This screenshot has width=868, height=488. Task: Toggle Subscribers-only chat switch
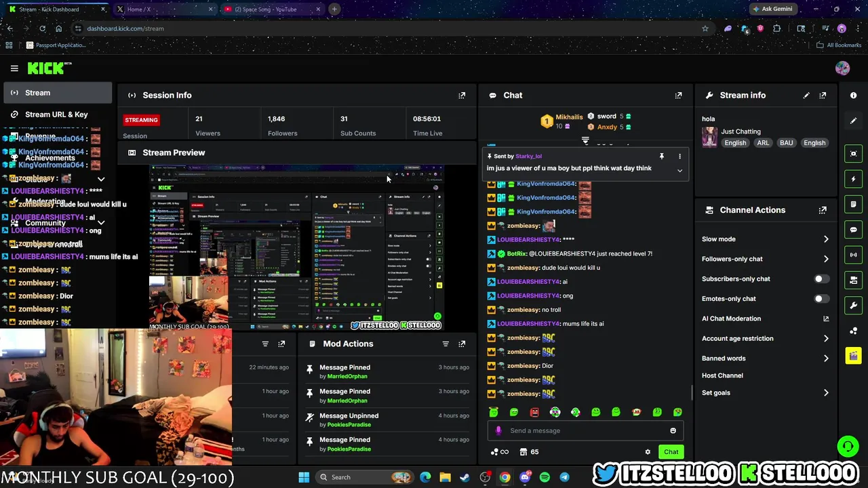(821, 279)
